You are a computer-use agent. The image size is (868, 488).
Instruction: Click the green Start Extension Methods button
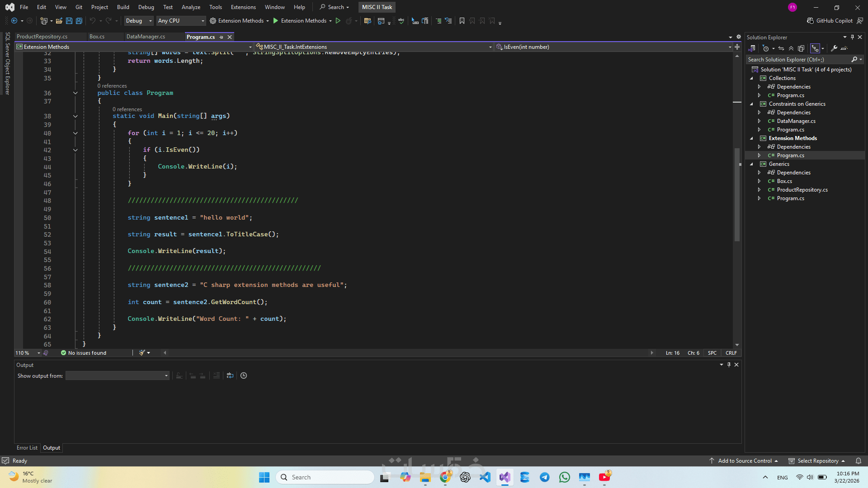point(276,21)
